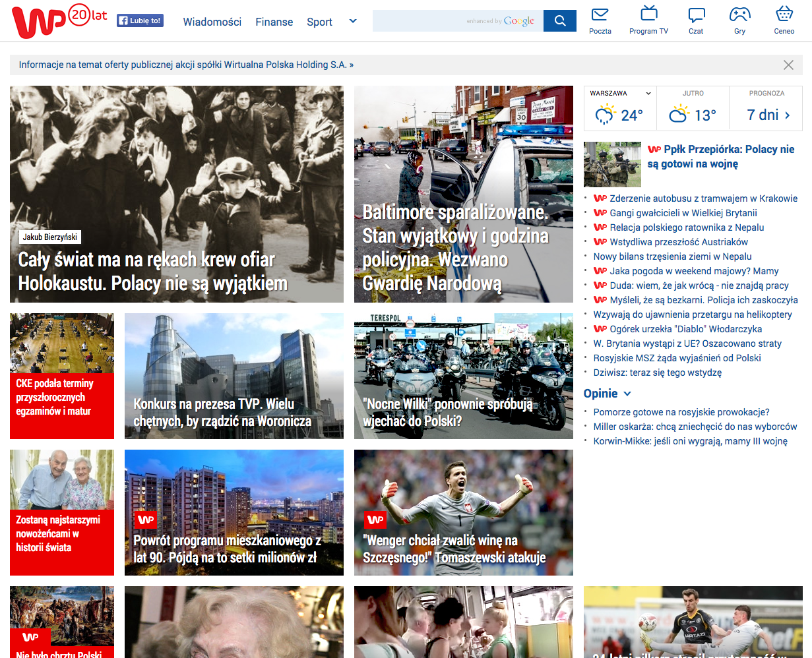
Task: Open the Gry games controller icon
Action: click(x=739, y=15)
